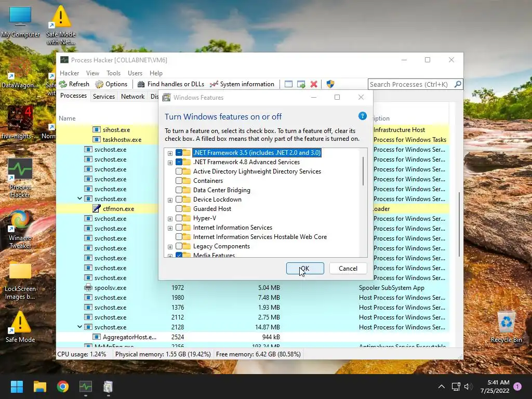
Task: Click the Process Hacker taskbar icon
Action: point(86,387)
